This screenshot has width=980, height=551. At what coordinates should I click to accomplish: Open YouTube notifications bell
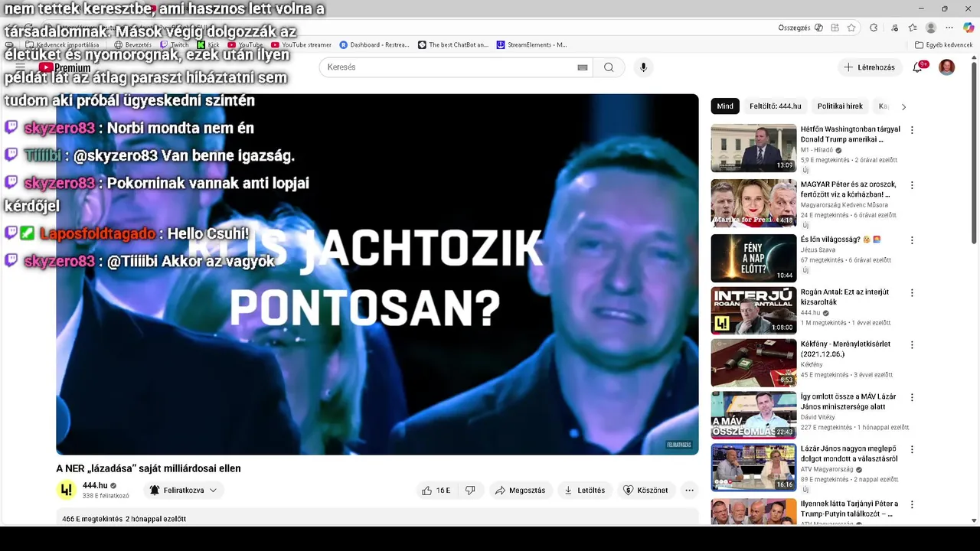[918, 67]
